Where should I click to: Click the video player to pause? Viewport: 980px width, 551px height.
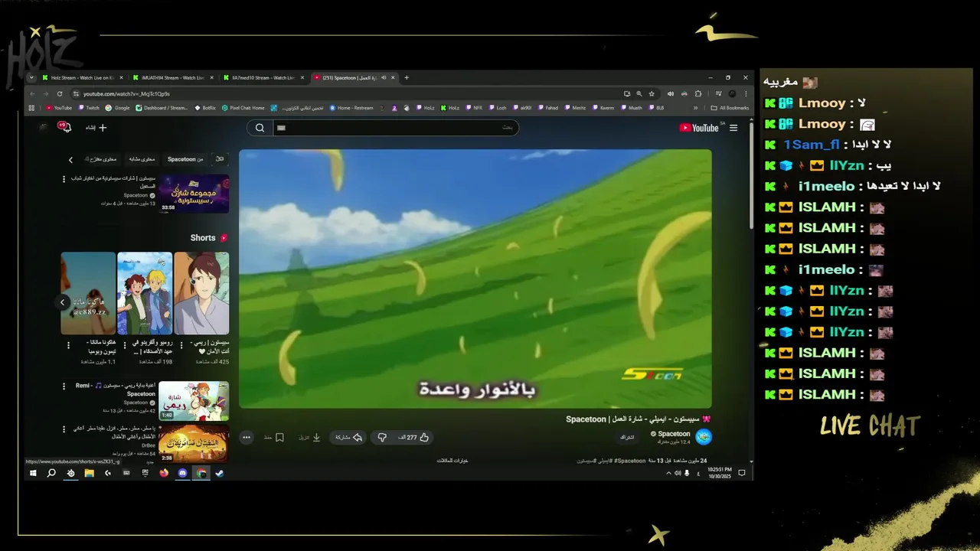pyautogui.click(x=475, y=279)
